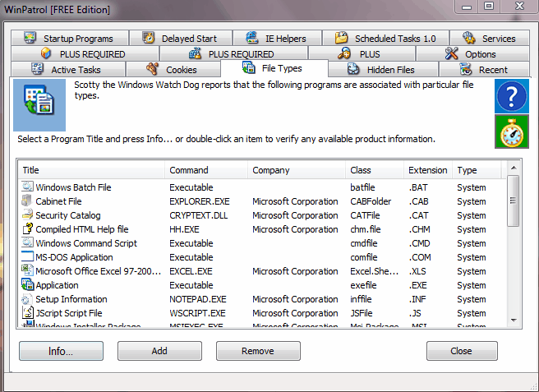Switch to the Startup Programs tab

70,38
